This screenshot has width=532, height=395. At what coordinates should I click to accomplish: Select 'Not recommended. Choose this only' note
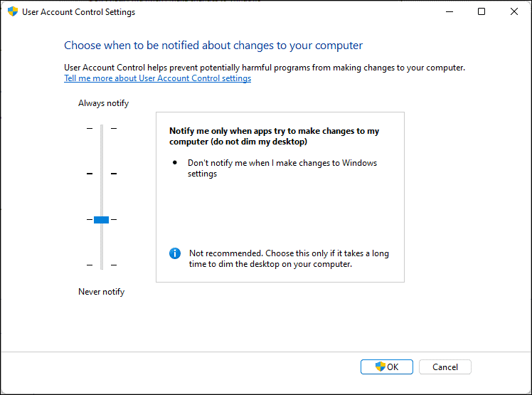289,258
